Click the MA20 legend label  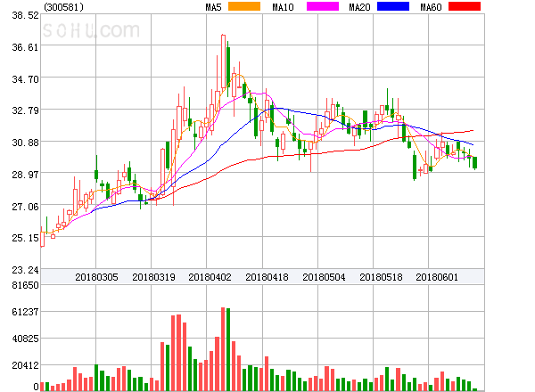(x=359, y=7)
